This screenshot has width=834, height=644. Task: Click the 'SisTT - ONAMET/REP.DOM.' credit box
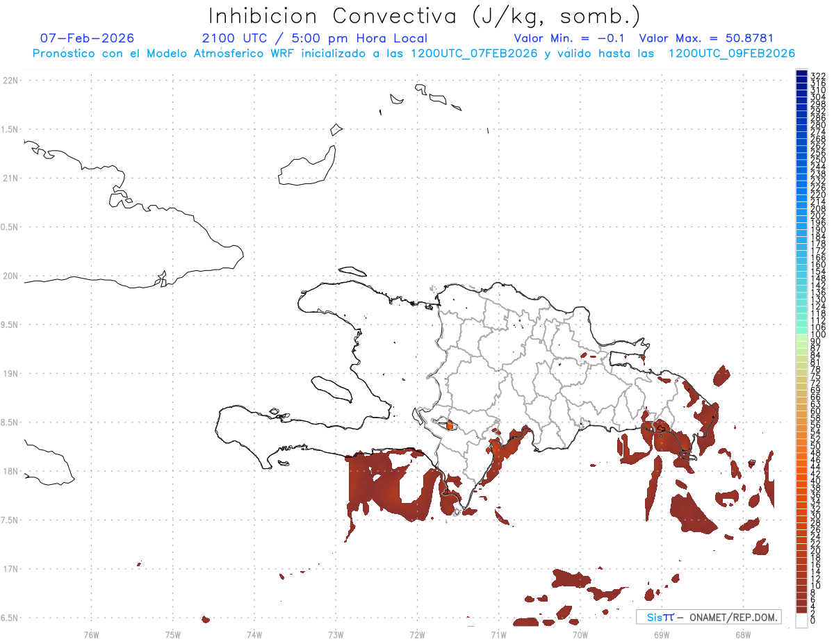(708, 617)
